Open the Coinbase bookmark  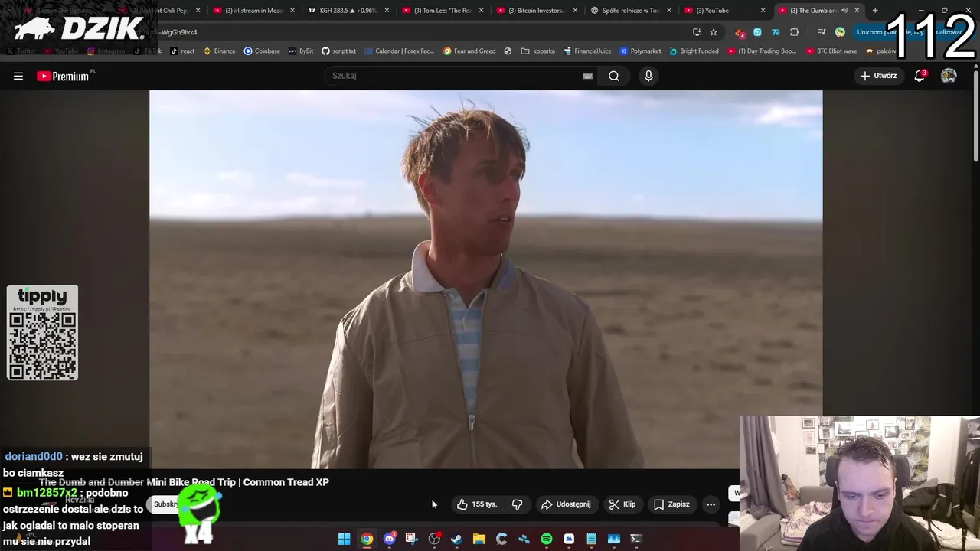tap(262, 51)
